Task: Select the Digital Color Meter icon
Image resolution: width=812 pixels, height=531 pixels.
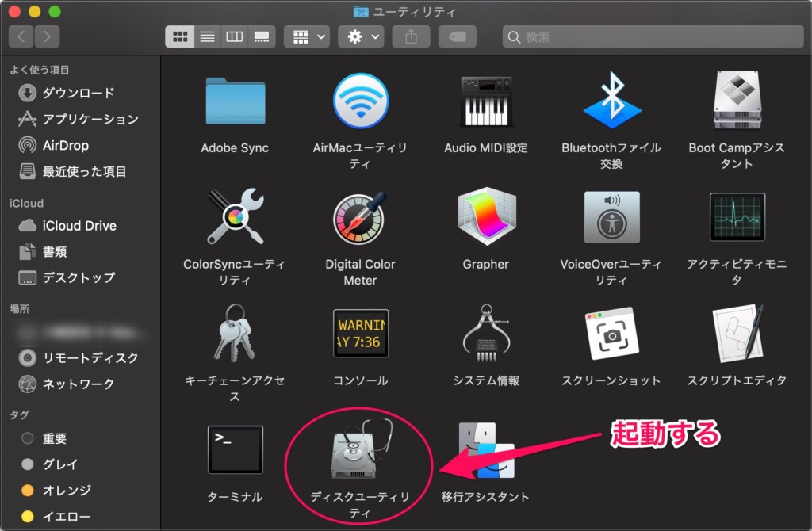Action: (360, 217)
